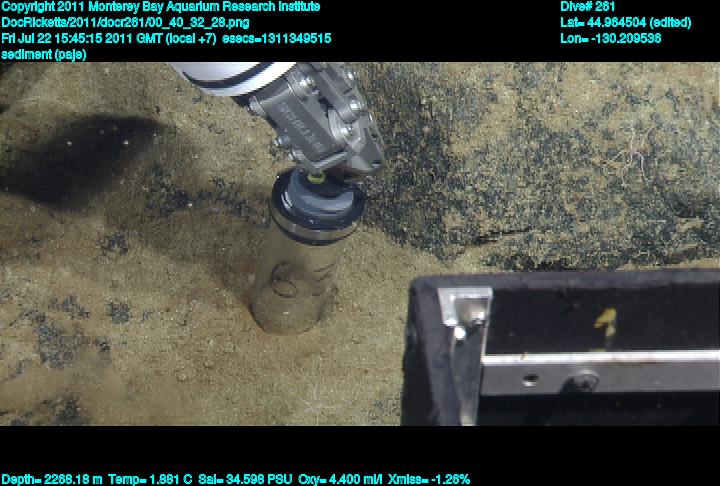Click the file path 'DocRicketts/2011/docr261/00_40_32_28.png'
720x486 pixels.
[125, 23]
